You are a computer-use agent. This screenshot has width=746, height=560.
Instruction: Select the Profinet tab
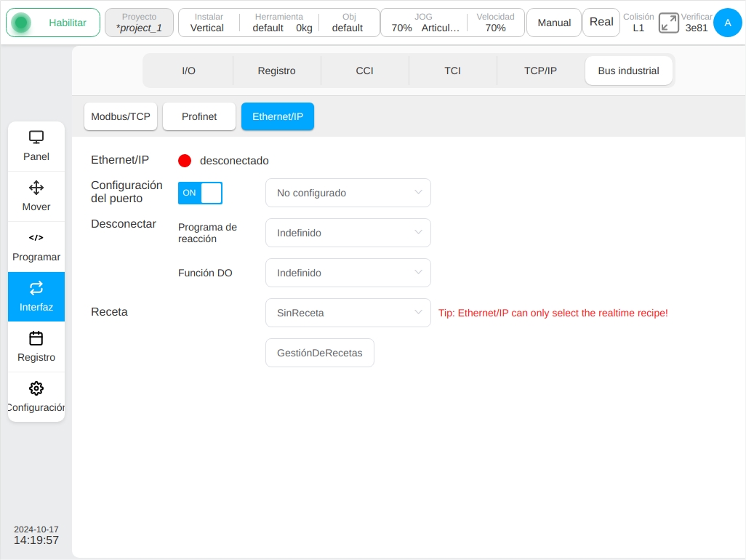coord(199,116)
